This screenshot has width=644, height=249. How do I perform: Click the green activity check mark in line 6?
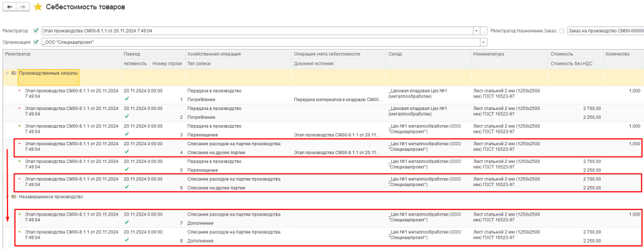[126, 187]
